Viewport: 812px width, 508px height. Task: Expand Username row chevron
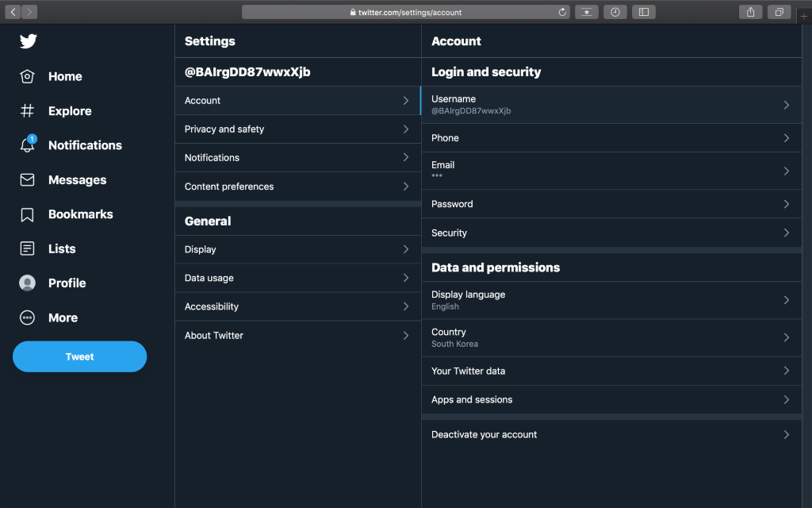[786, 105]
